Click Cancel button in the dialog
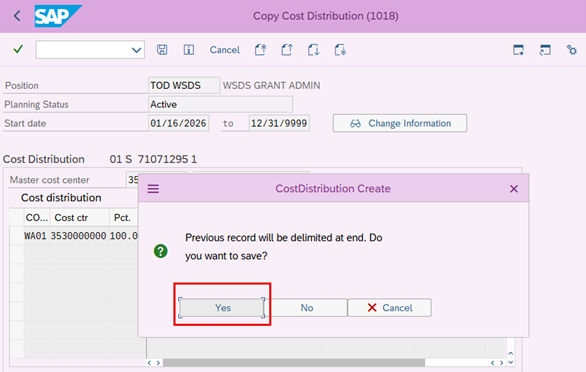Image resolution: width=586 pixels, height=372 pixels. coord(389,308)
